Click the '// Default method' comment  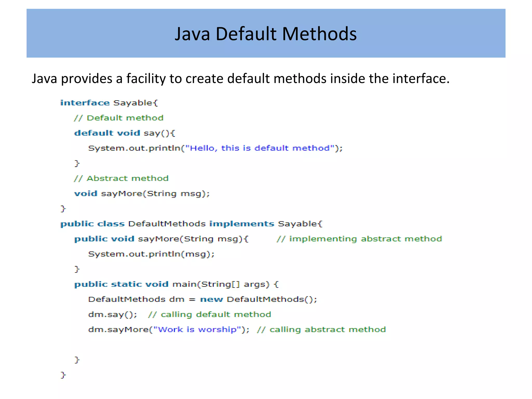[x=119, y=118]
